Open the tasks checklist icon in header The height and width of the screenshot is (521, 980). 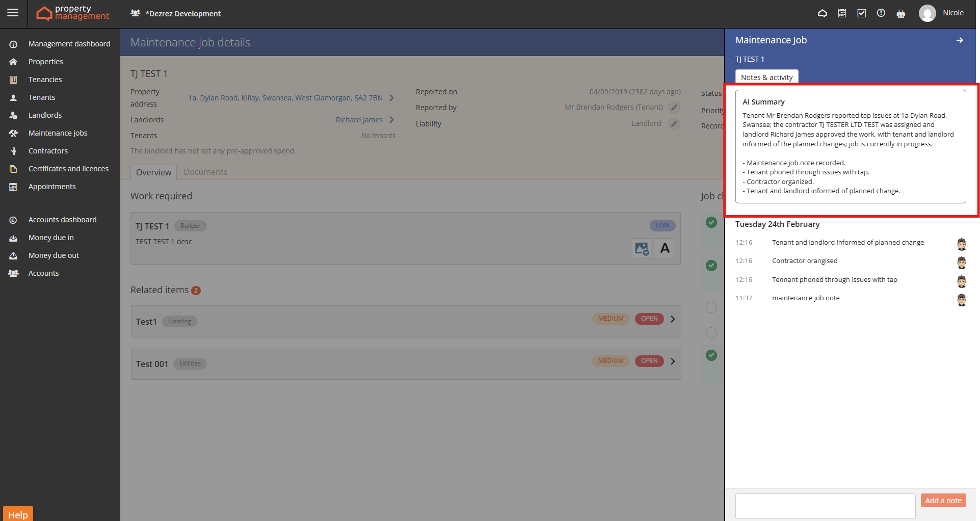(x=861, y=14)
